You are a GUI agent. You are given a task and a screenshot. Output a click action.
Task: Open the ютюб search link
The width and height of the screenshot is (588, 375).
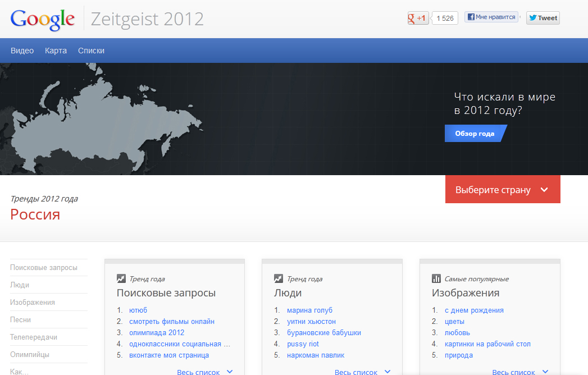(138, 310)
